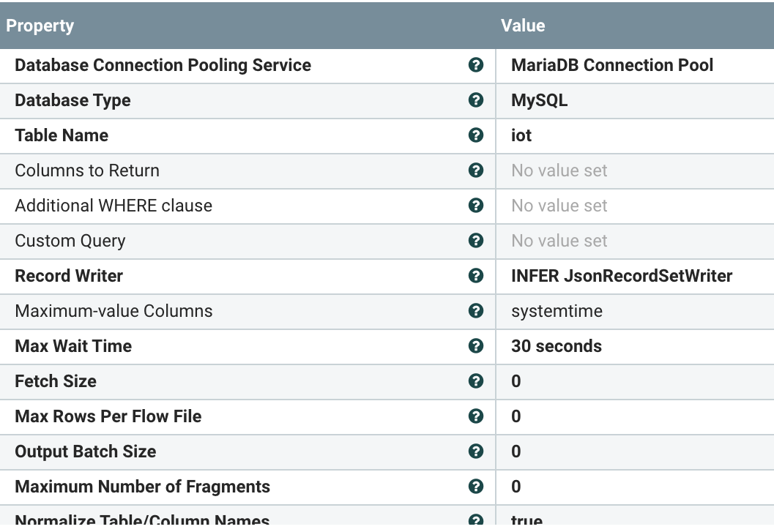Viewport: 774px width, 532px height.
Task: Click help icon for Max Rows Per Flow File
Action: coord(475,416)
